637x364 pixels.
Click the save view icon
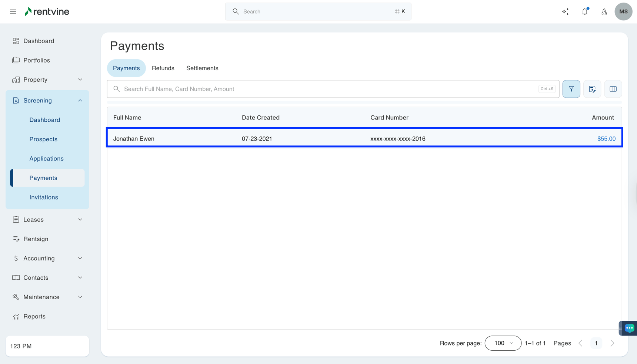[592, 89]
